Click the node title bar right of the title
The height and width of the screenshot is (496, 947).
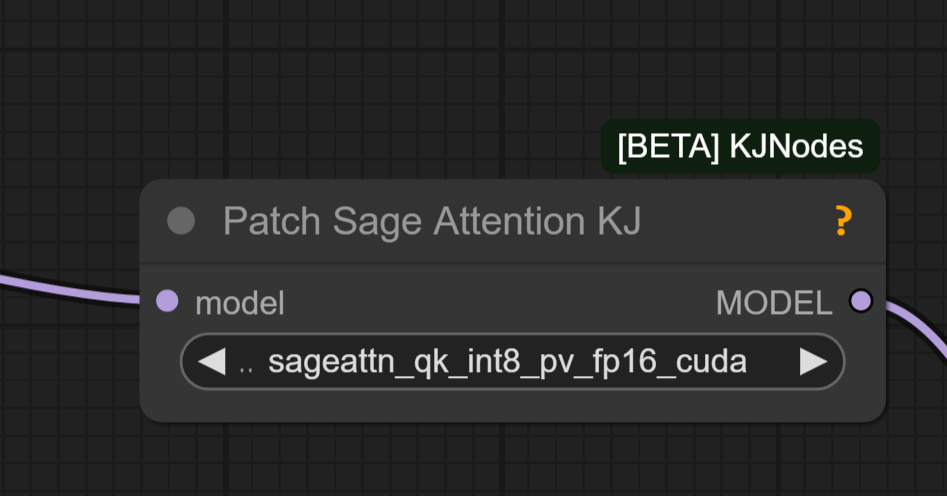pyautogui.click(x=737, y=221)
